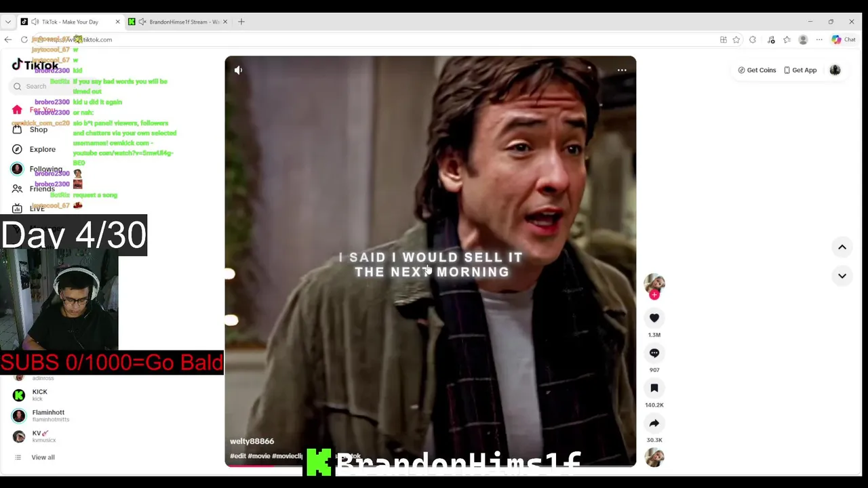This screenshot has width=868, height=488.
Task: Click the Get App button
Action: click(x=800, y=70)
